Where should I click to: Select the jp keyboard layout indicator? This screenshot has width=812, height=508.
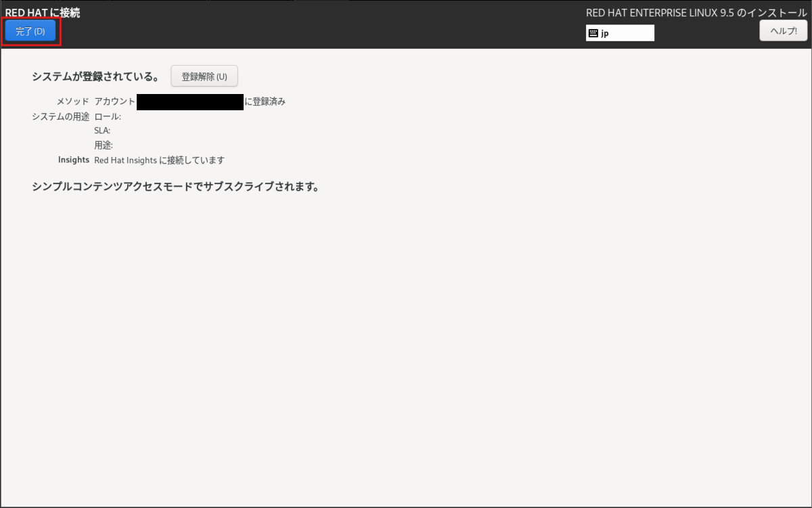click(x=620, y=33)
